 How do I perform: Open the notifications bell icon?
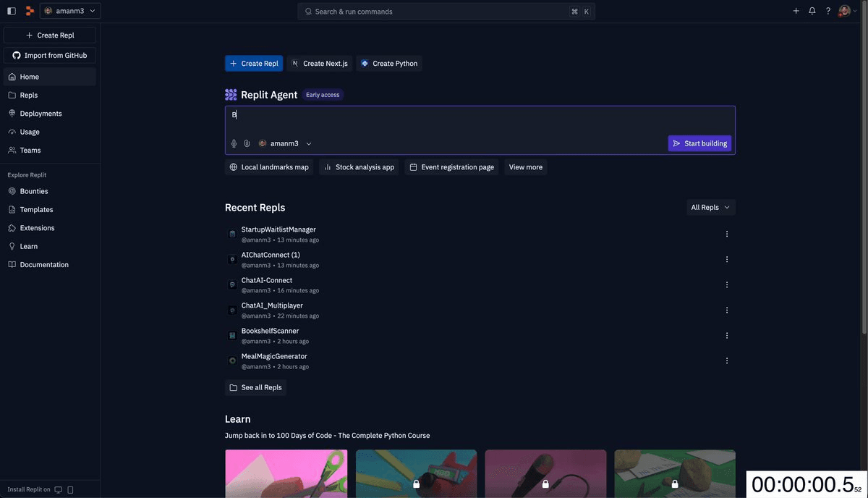click(x=811, y=10)
